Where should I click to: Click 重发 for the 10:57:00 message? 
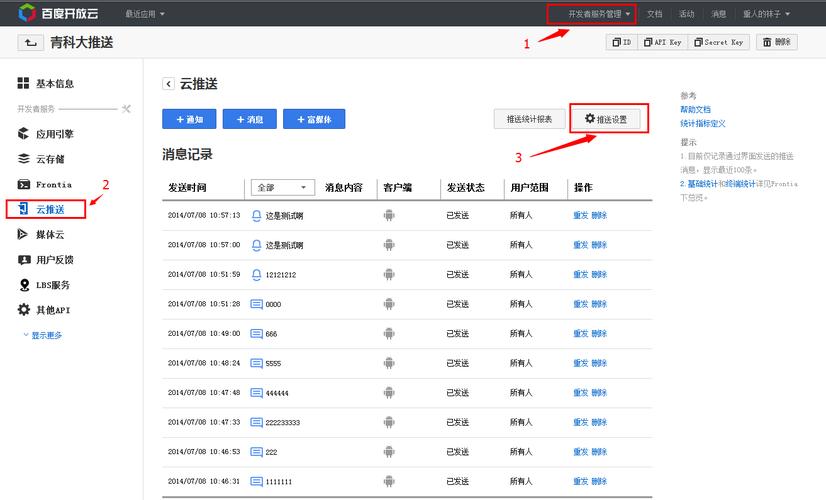coord(581,245)
